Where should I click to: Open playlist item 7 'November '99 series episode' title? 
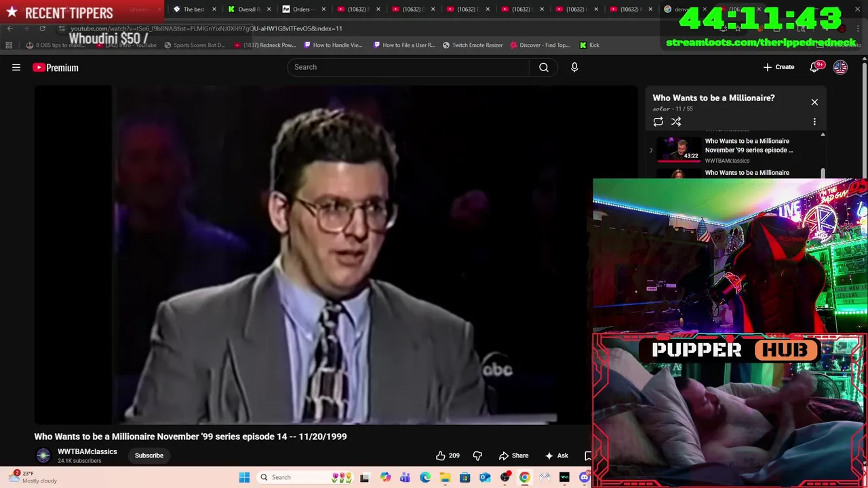point(749,146)
